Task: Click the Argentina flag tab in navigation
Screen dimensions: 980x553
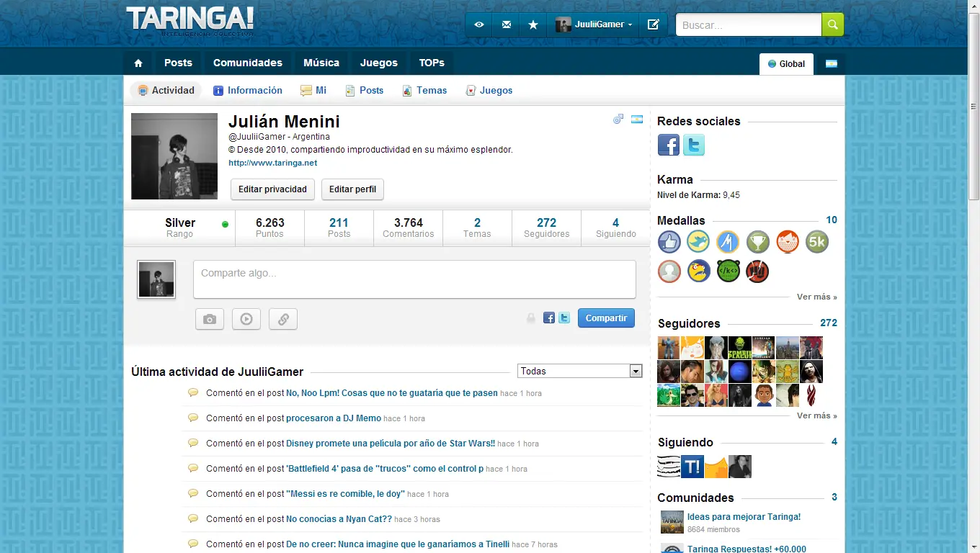Action: point(831,64)
